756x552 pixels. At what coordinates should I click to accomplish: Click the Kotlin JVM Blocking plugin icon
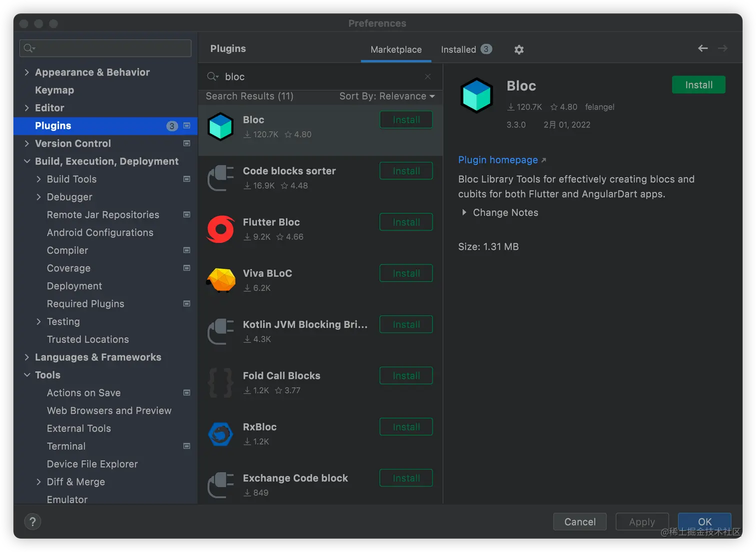tap(220, 332)
